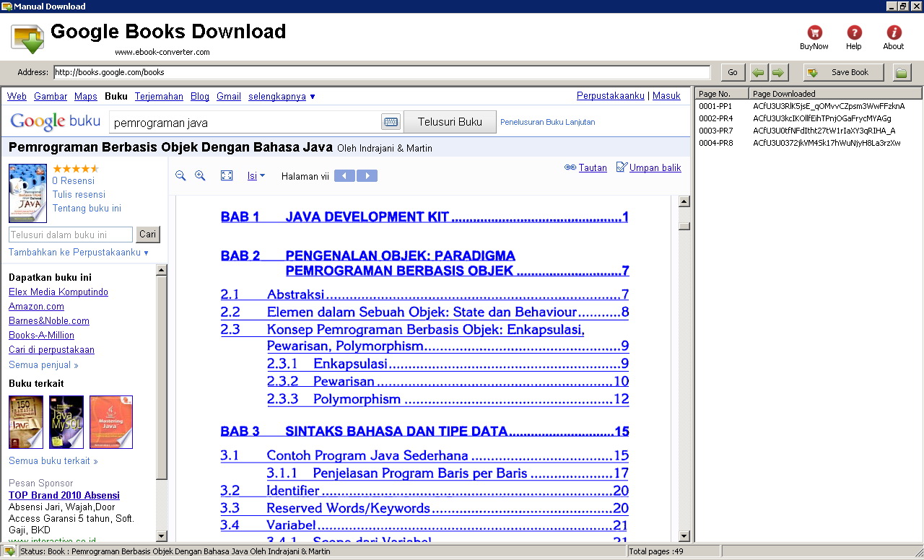Click the Google buku logo
Viewport: 924px width, 560px height.
click(x=55, y=121)
